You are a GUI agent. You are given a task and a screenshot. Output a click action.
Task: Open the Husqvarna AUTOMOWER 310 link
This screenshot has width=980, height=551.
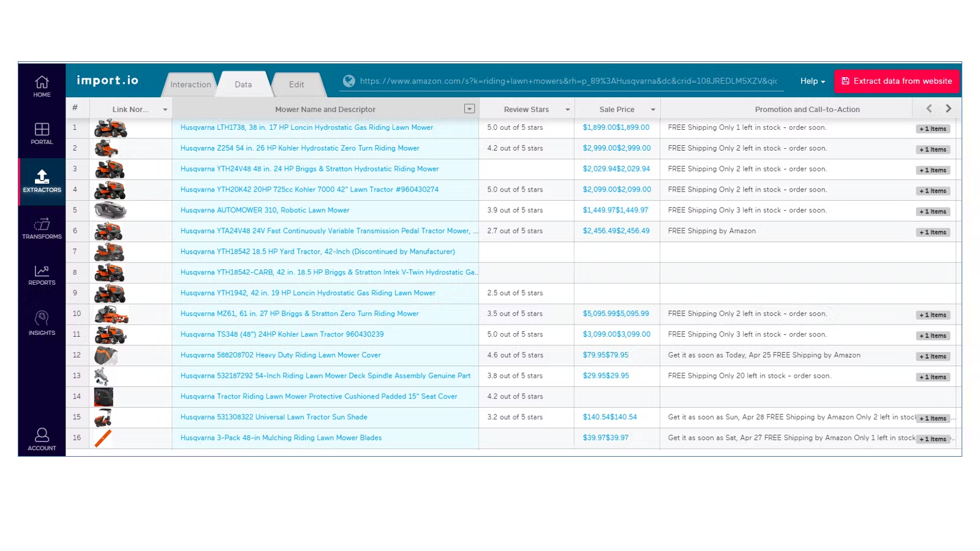[x=265, y=210]
